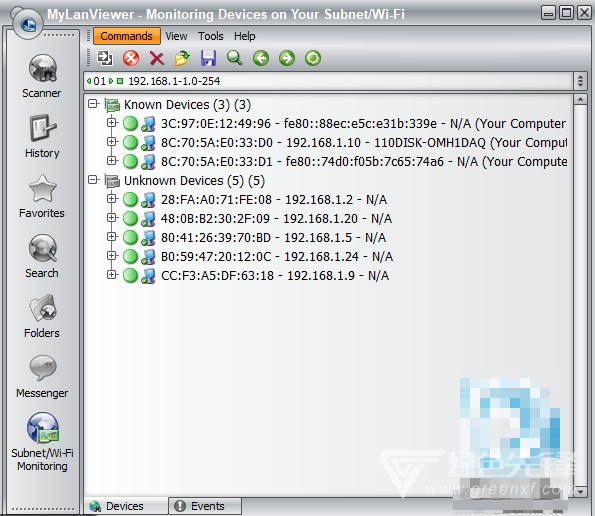The image size is (595, 516).
Task: Click the scroll-up arrow of device list
Action: pyautogui.click(x=580, y=99)
